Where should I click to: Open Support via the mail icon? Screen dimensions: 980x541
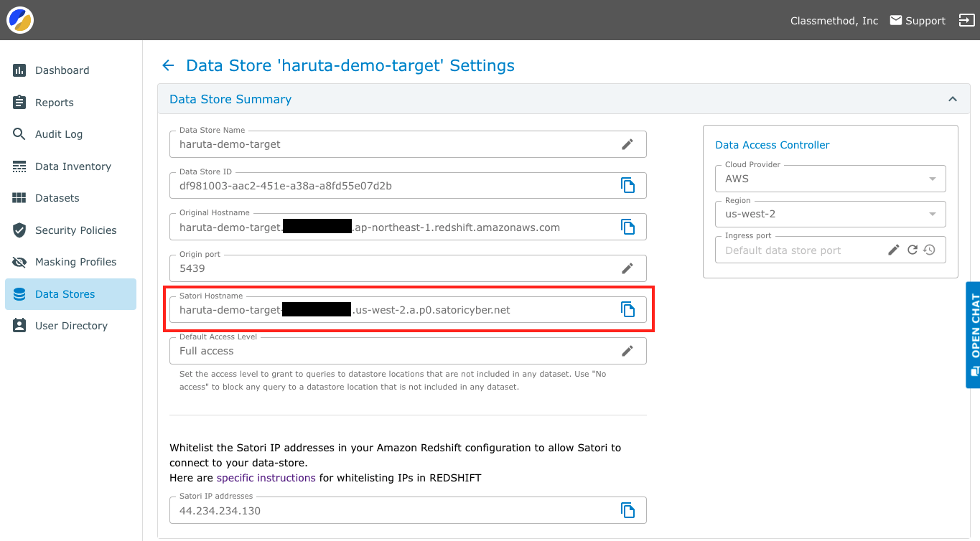point(895,20)
